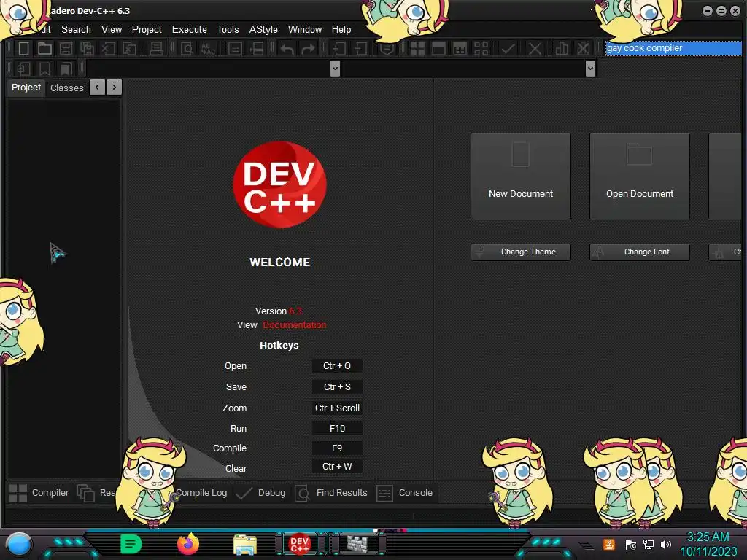Click the Open Document tile button
The height and width of the screenshot is (560, 747).
click(x=640, y=176)
